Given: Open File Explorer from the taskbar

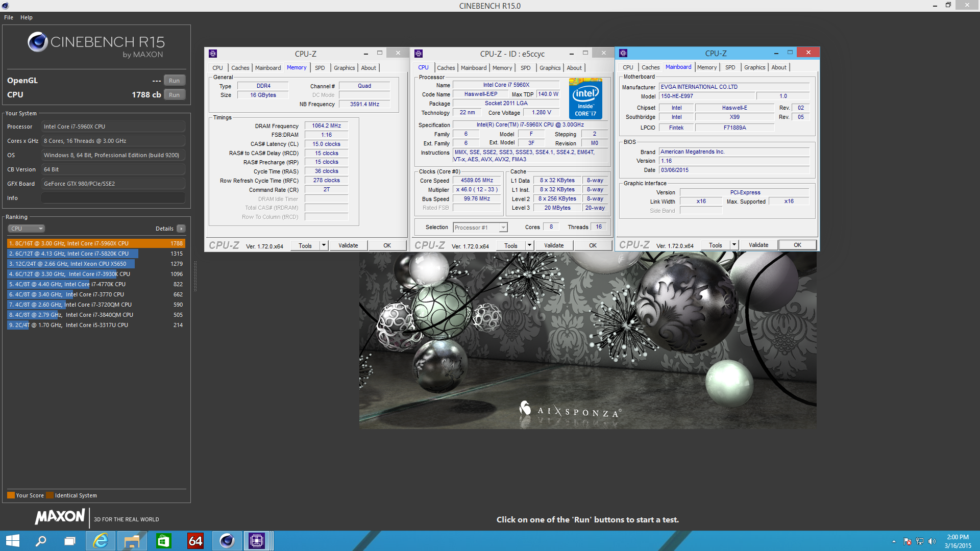Looking at the screenshot, I should [132, 541].
